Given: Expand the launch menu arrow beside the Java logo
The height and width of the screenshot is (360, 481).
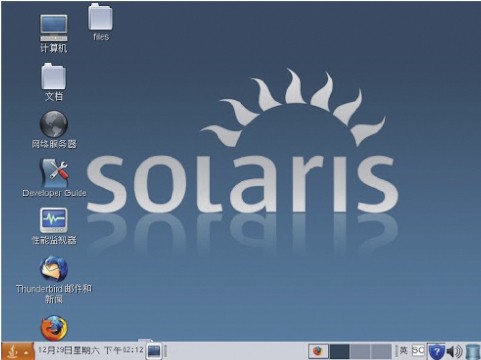Looking at the screenshot, I should pyautogui.click(x=26, y=352).
